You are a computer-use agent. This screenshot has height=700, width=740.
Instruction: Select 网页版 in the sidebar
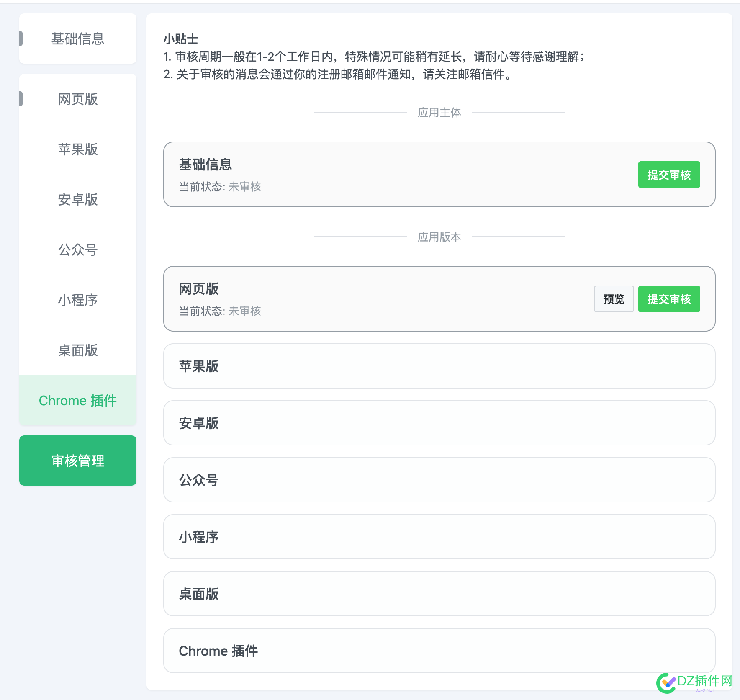point(78,99)
